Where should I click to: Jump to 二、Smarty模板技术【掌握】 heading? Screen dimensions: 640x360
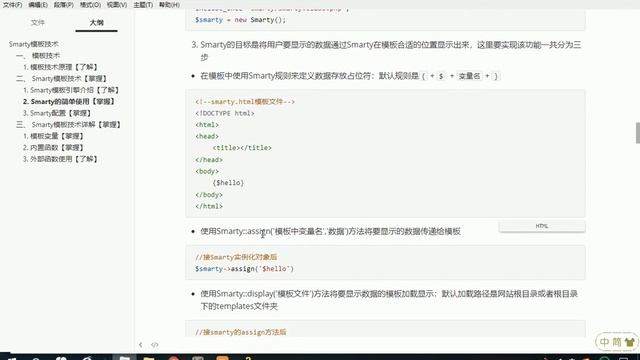point(62,78)
